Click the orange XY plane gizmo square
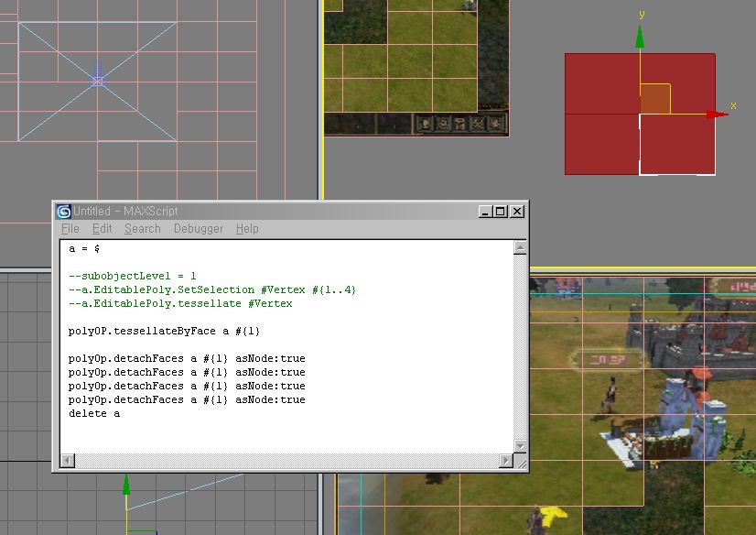 click(x=655, y=99)
